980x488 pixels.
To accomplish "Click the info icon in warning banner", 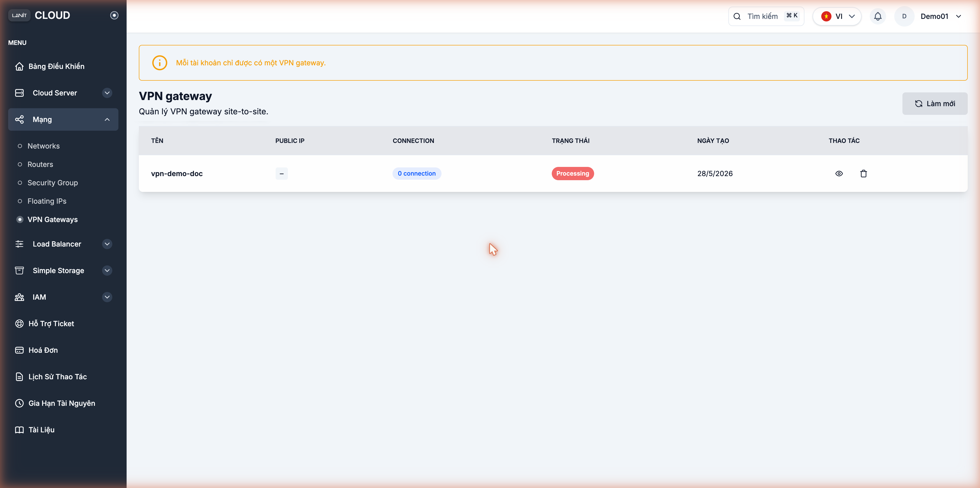I will [160, 63].
